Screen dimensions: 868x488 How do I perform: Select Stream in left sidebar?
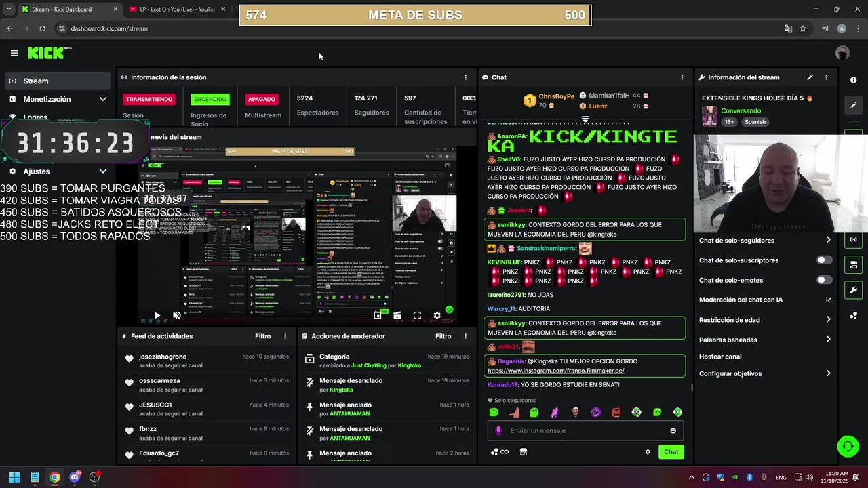(x=57, y=81)
